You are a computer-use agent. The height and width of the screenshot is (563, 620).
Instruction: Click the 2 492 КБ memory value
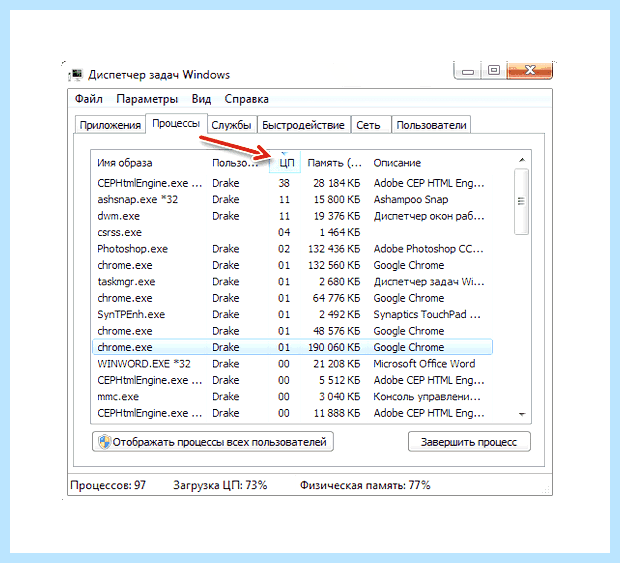[x=340, y=315]
